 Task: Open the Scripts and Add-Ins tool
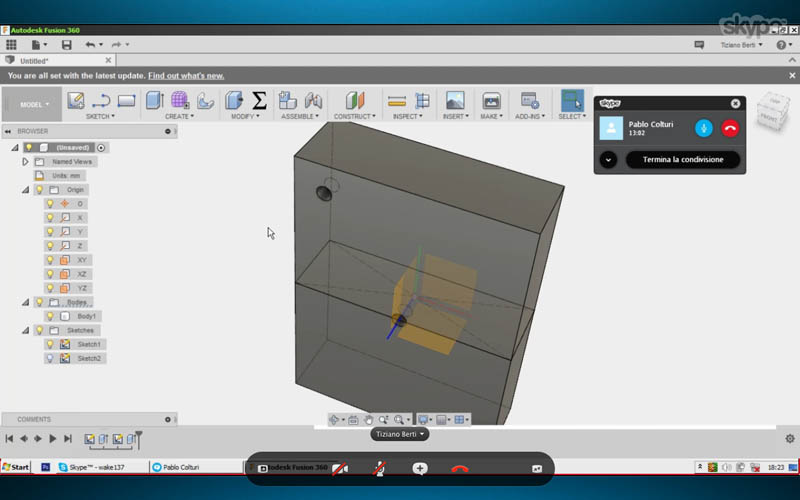(x=530, y=101)
